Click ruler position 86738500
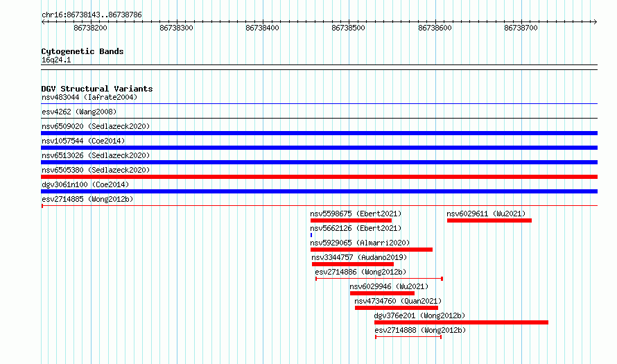The width and height of the screenshot is (617, 364). coord(349,28)
